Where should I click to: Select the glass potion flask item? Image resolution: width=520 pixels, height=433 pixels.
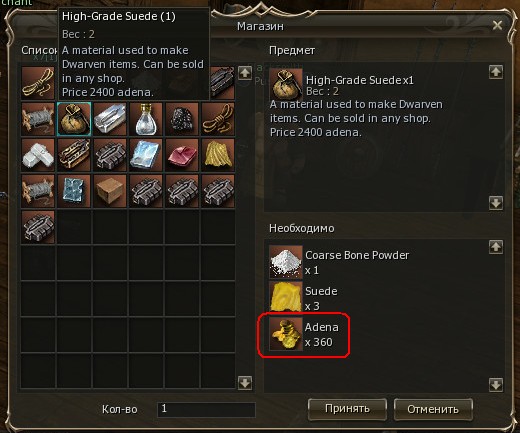[x=146, y=119]
